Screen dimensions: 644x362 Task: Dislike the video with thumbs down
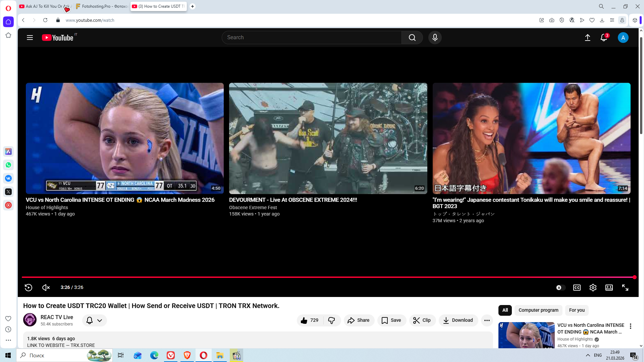click(x=331, y=320)
